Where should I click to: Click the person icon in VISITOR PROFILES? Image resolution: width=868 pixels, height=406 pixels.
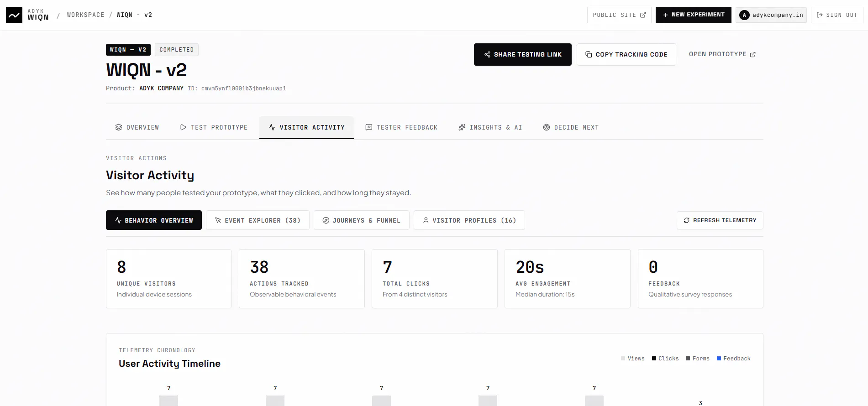tap(426, 220)
